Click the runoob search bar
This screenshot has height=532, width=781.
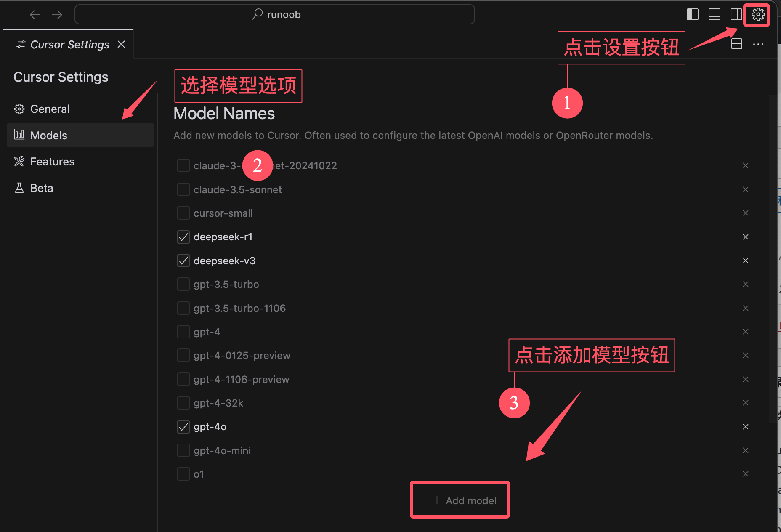coord(275,15)
